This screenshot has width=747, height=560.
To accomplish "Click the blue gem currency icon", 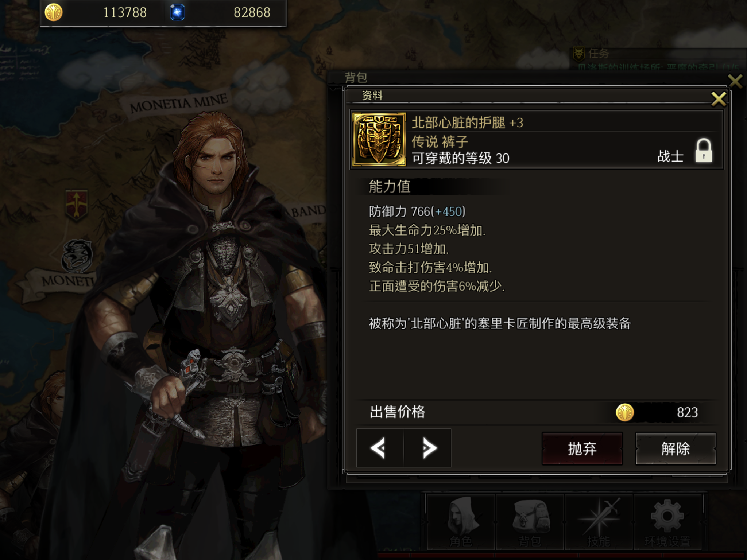I will click(177, 12).
